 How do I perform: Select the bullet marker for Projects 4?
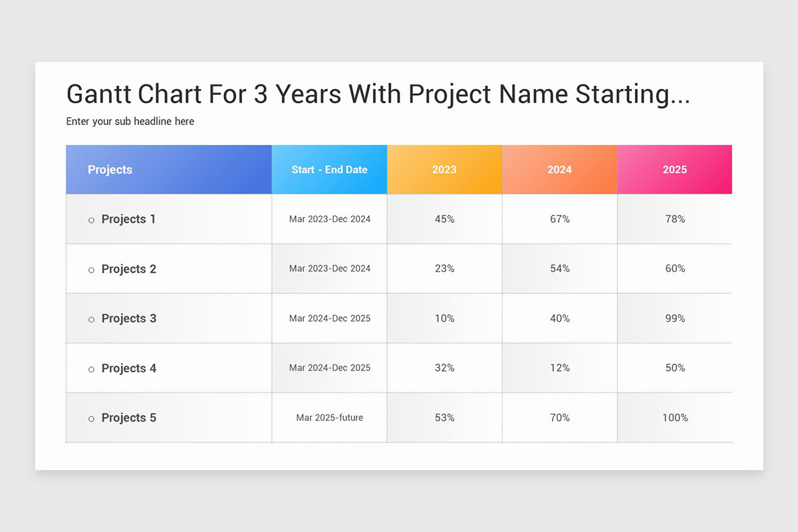pyautogui.click(x=91, y=369)
